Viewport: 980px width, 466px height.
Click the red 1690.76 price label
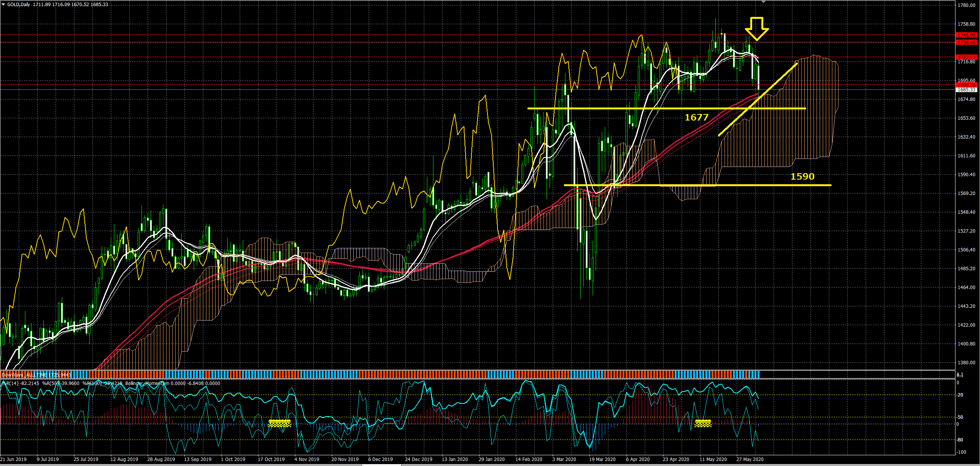tap(966, 85)
